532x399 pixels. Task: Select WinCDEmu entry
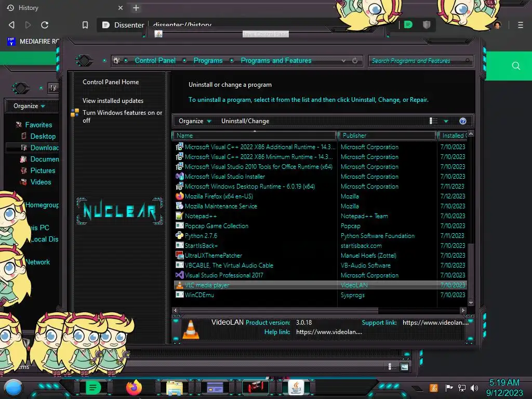click(x=194, y=295)
